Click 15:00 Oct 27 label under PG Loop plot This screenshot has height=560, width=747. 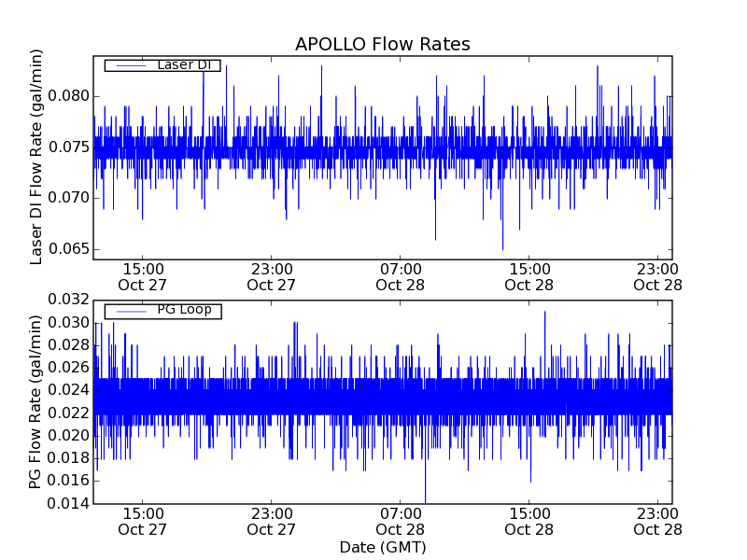(x=142, y=521)
